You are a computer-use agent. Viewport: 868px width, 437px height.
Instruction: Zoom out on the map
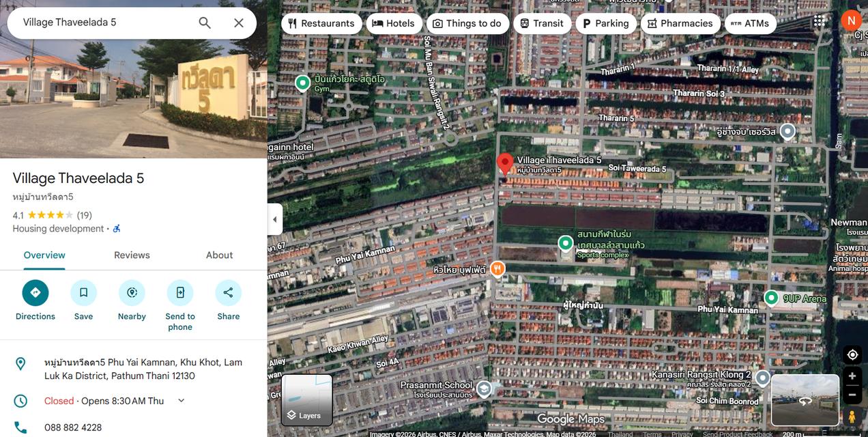click(852, 395)
